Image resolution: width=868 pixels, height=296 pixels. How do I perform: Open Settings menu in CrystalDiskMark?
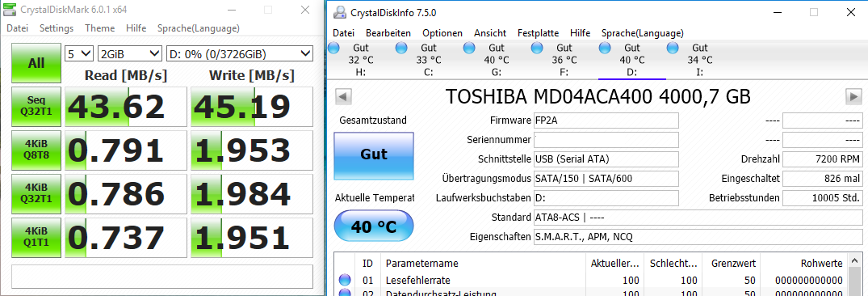tap(57, 28)
